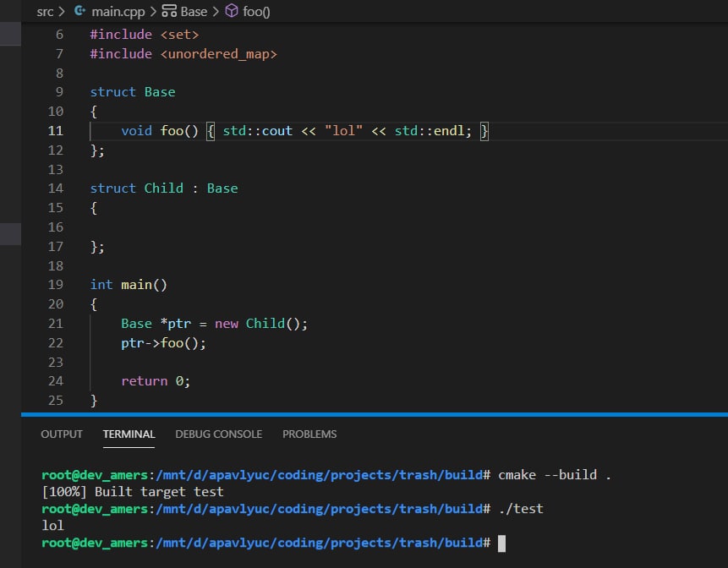Click '[100%] Built target test' terminal line
Image resolution: width=728 pixels, height=568 pixels.
tap(133, 492)
